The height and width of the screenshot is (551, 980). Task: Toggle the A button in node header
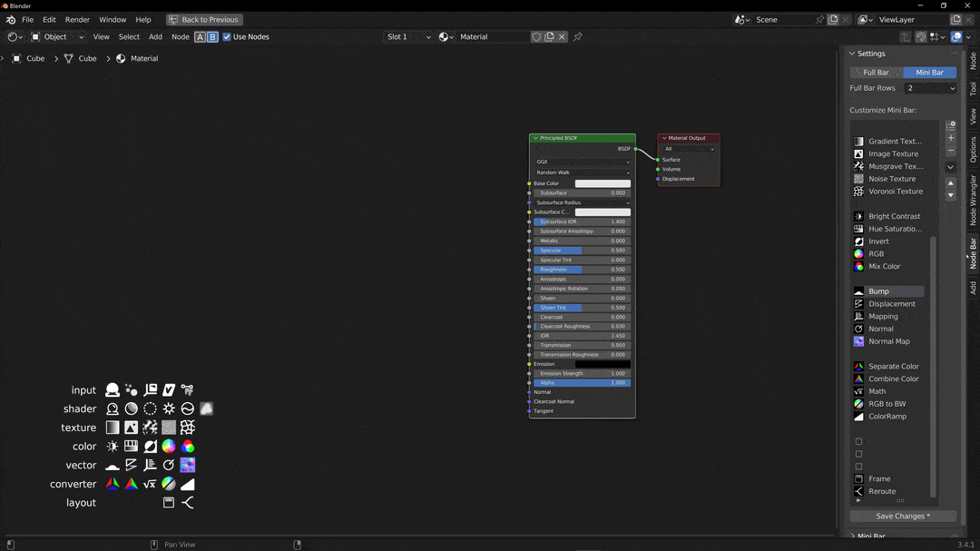tap(200, 37)
